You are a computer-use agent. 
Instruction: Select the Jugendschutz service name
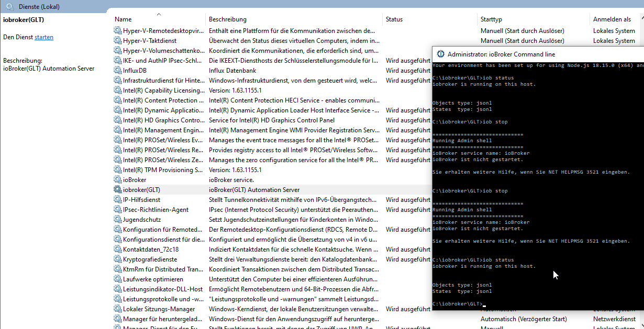(142, 220)
